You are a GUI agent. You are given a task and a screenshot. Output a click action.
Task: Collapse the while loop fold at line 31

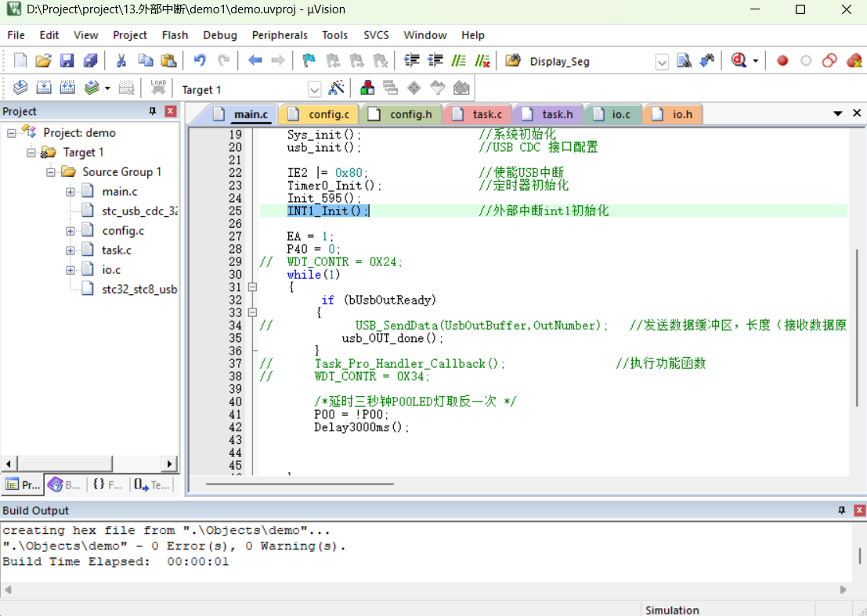(x=252, y=287)
